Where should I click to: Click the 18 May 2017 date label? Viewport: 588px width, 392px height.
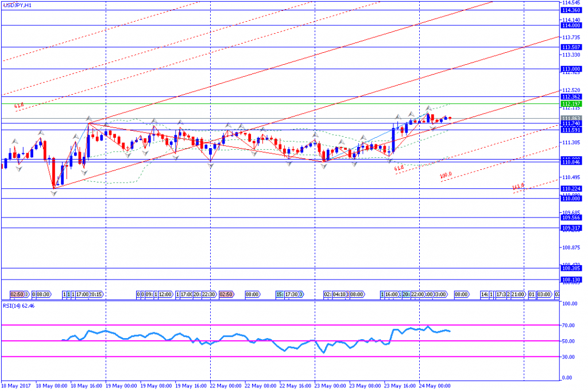[16, 386]
